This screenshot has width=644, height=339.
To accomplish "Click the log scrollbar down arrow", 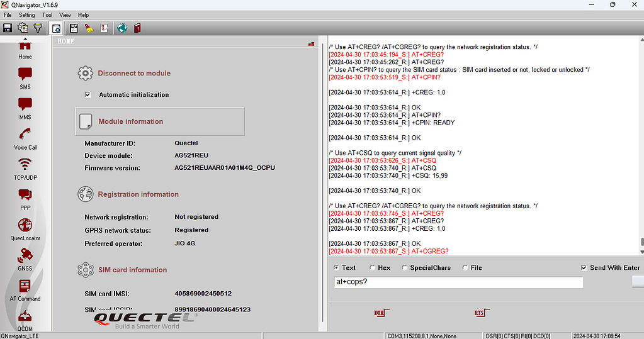I will [642, 252].
